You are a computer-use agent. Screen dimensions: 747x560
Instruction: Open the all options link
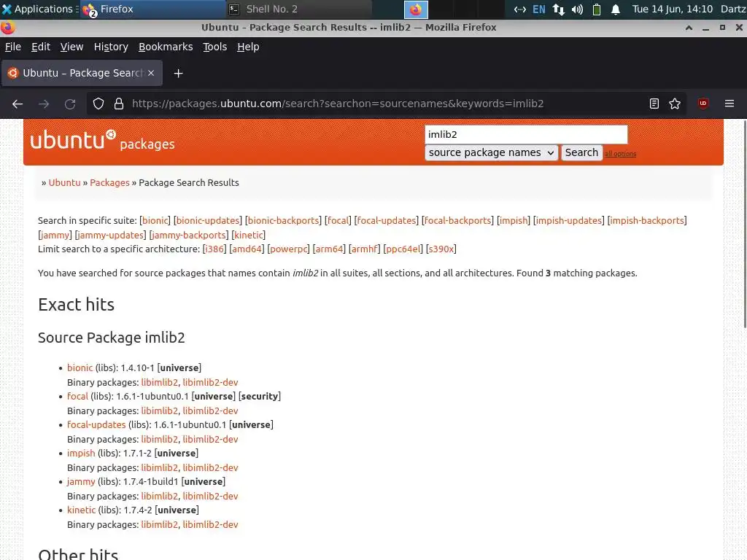[620, 154]
